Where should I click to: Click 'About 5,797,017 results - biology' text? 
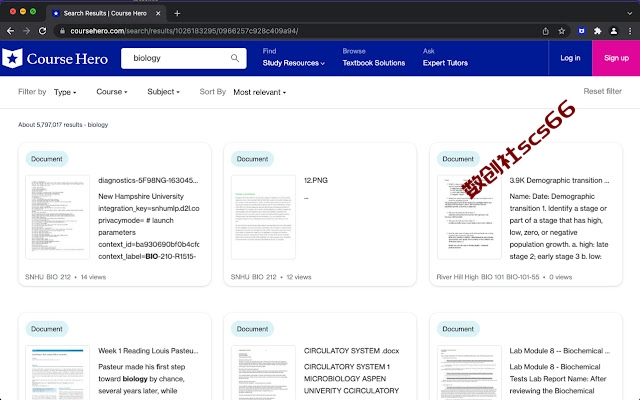tap(63, 125)
